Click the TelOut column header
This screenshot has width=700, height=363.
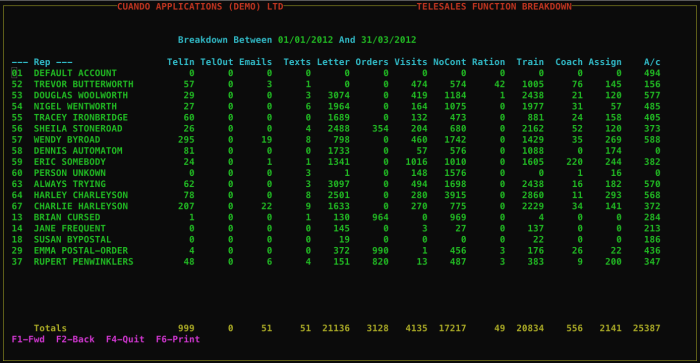pyautogui.click(x=217, y=62)
